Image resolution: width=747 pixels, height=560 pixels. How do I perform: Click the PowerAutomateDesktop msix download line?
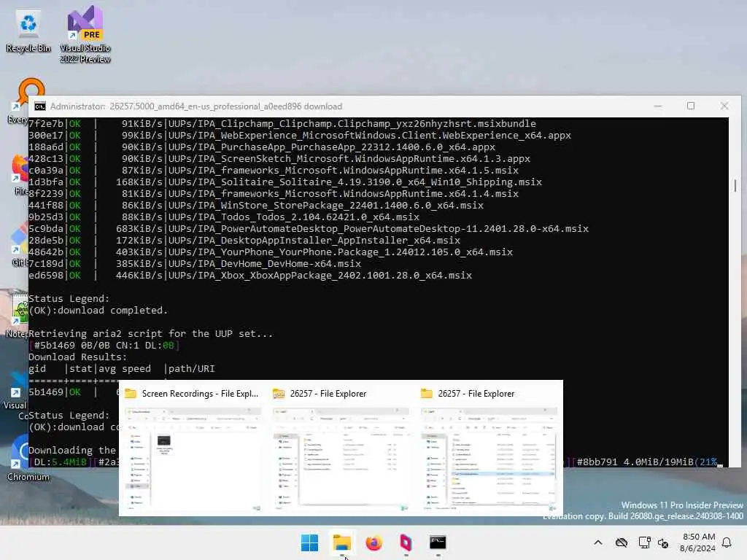(309, 229)
